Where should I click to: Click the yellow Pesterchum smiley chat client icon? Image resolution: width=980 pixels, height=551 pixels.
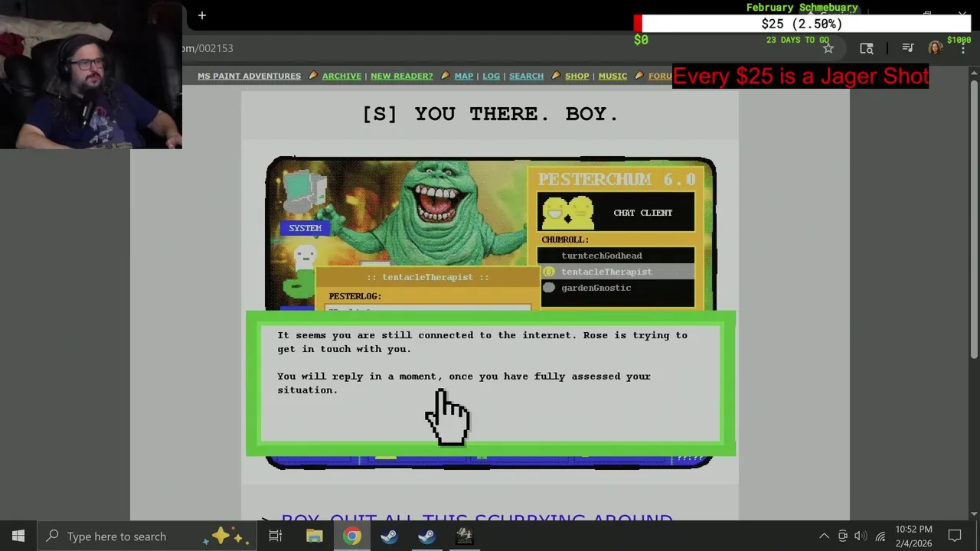tap(568, 213)
